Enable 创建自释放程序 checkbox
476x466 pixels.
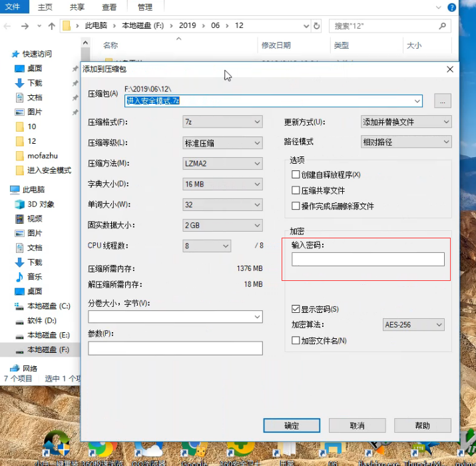296,174
